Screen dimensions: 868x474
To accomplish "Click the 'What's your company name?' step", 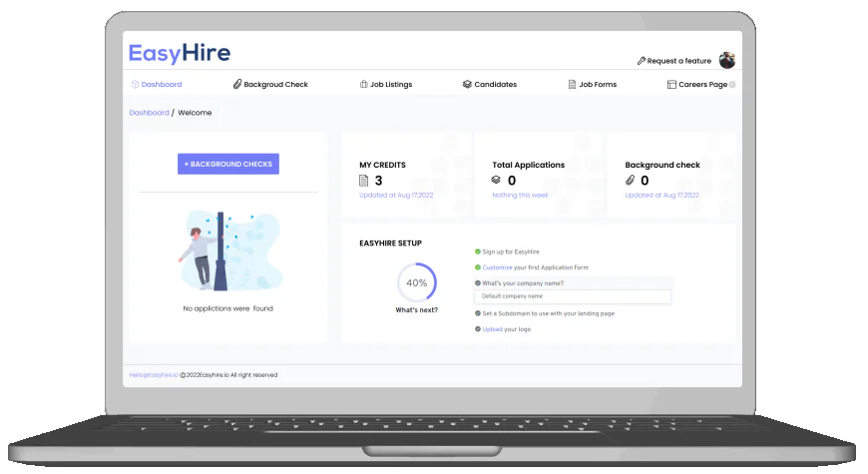I will (x=523, y=283).
